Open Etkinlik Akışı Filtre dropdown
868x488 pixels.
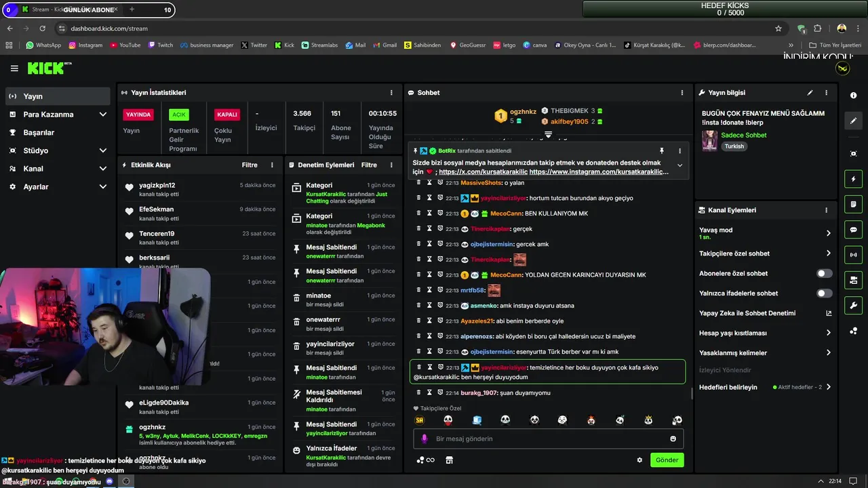[250, 165]
